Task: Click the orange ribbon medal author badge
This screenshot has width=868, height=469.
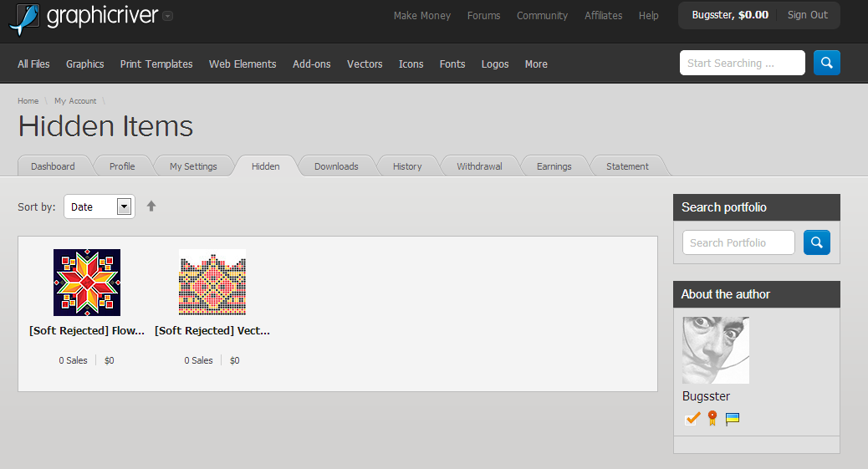Action: (712, 419)
